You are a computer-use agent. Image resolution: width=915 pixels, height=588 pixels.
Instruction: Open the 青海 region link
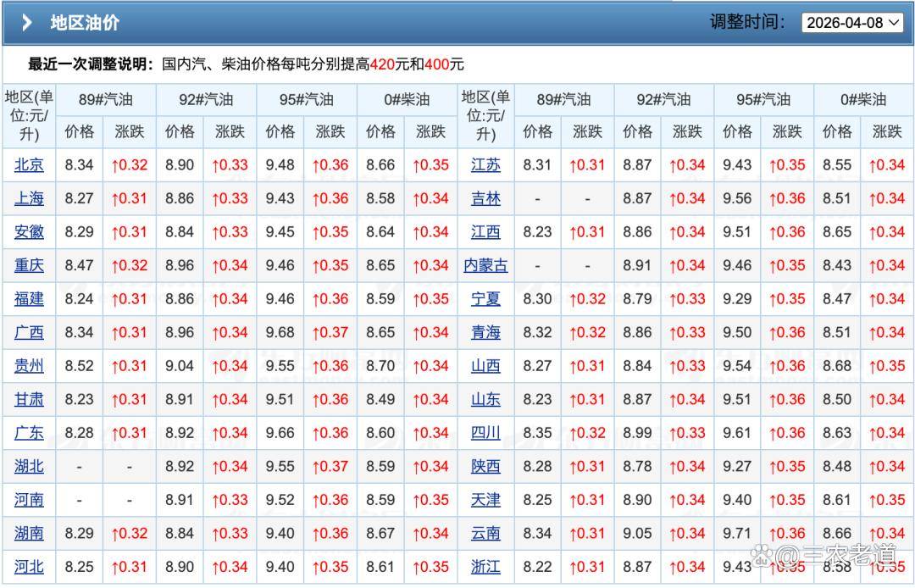[x=486, y=332]
